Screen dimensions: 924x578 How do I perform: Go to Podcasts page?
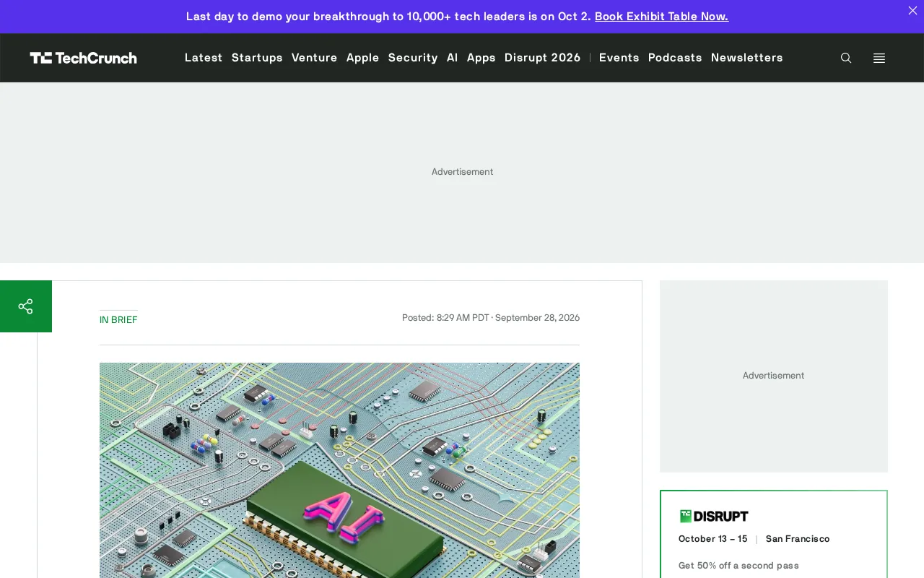click(675, 58)
